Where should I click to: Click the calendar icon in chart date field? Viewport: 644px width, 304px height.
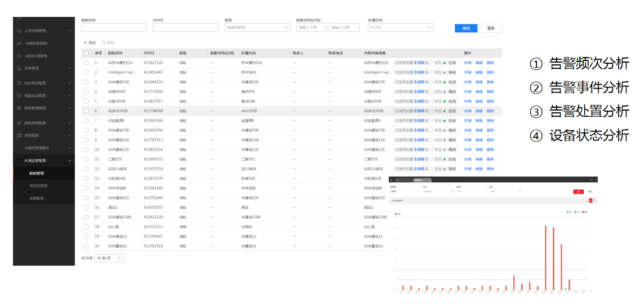click(x=451, y=192)
